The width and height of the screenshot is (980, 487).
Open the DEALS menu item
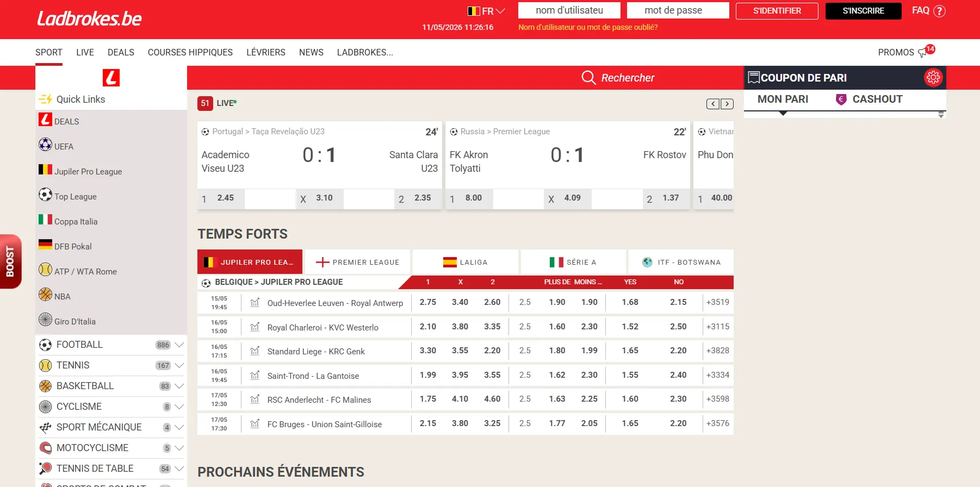pyautogui.click(x=121, y=52)
